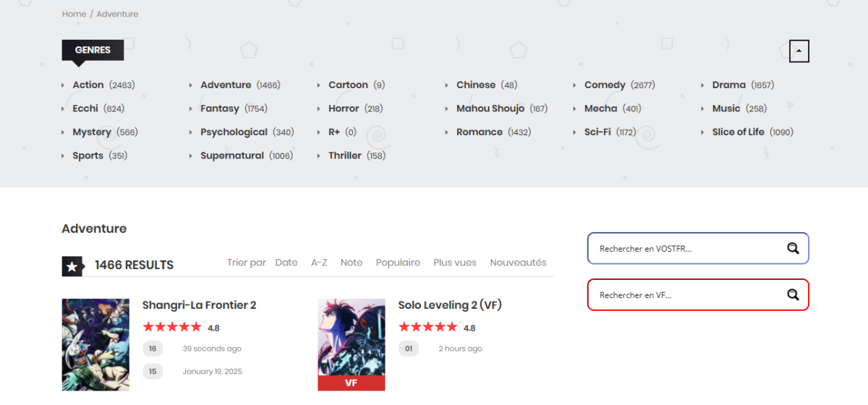This screenshot has height=405, width=868.
Task: Open the Horror genre
Action: [344, 108]
